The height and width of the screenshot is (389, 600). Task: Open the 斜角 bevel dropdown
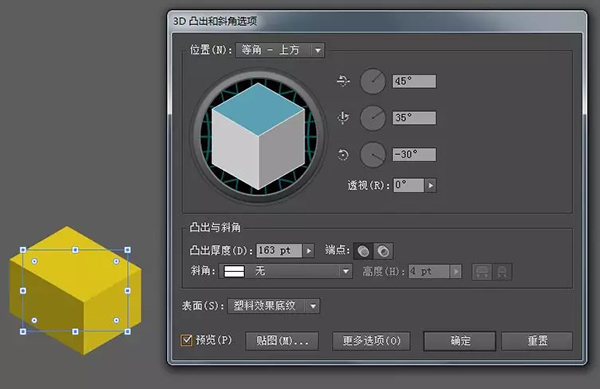click(x=285, y=272)
